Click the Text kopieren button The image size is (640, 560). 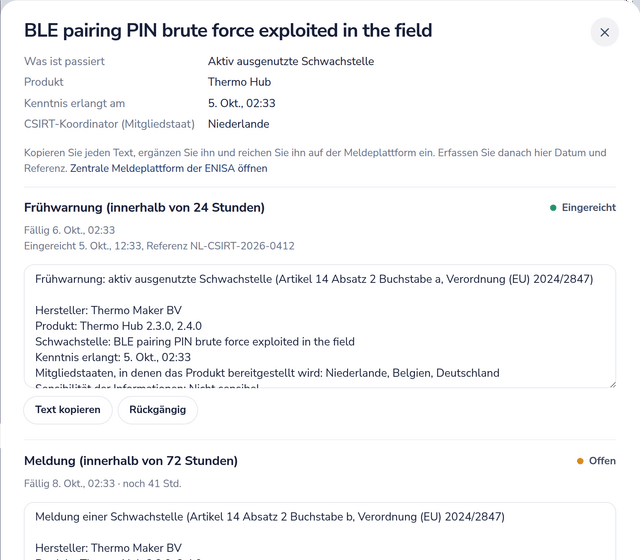(x=68, y=410)
